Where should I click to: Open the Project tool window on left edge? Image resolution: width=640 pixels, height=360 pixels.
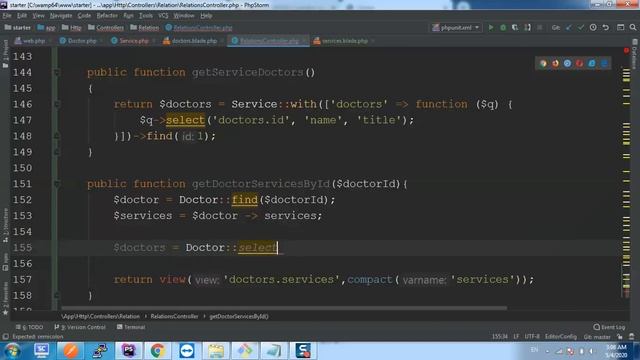point(5,54)
